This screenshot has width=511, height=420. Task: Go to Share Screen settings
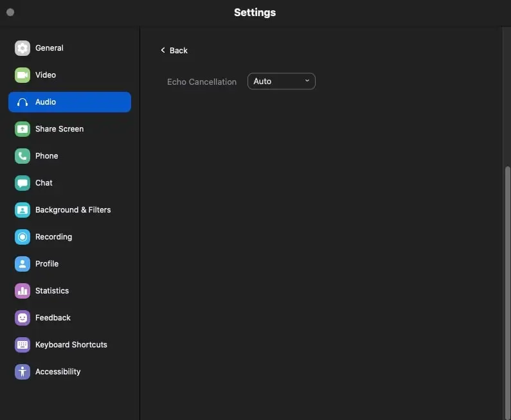click(x=59, y=129)
